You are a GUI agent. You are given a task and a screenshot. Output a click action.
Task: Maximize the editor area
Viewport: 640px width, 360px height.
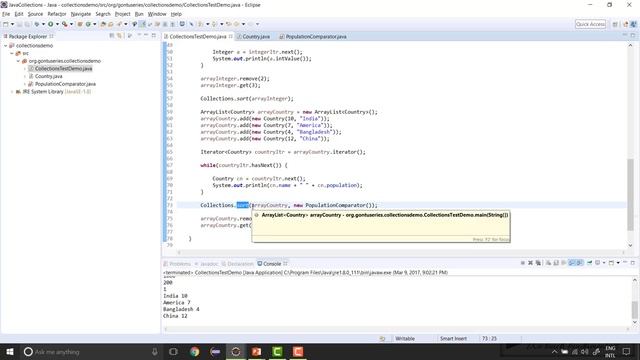tap(633, 36)
